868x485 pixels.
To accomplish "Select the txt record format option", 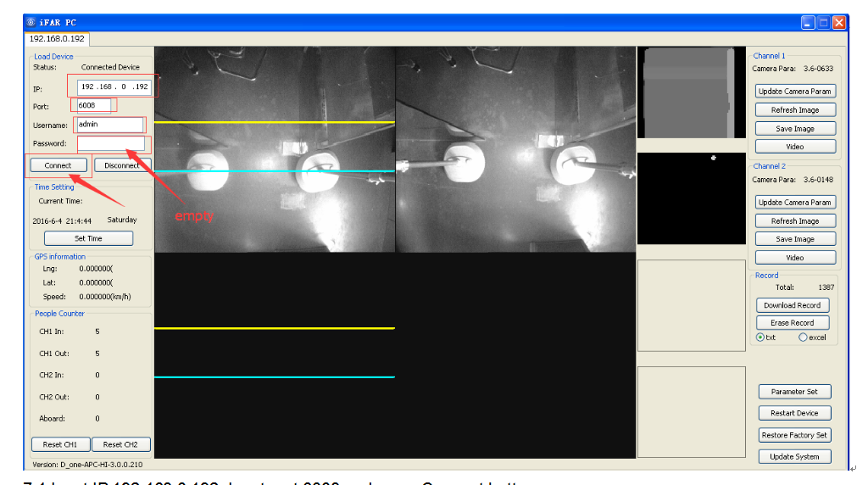I will [760, 337].
